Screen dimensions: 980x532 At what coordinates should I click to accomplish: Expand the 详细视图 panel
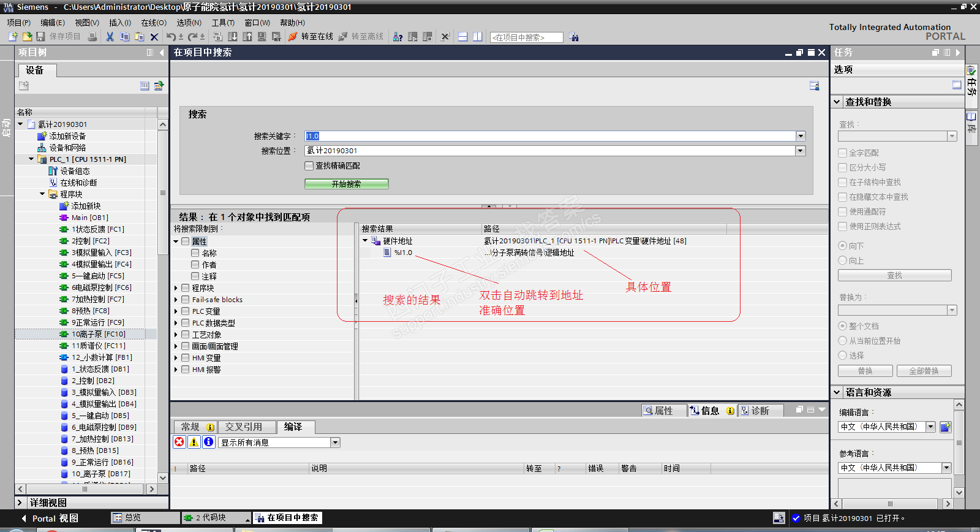coord(20,503)
